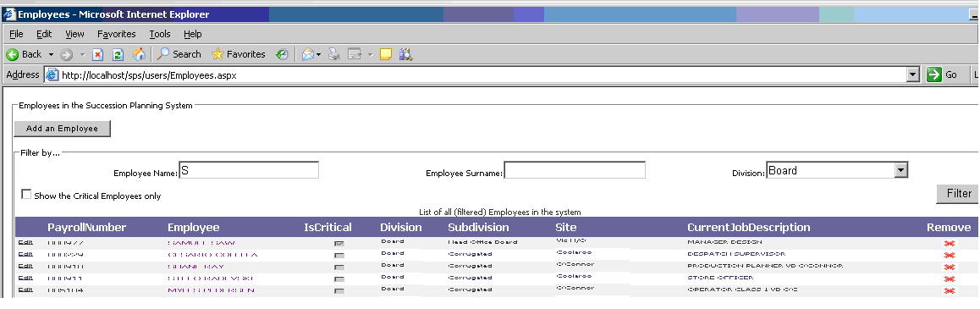
Task: Focus the Employee Surname input field
Action: click(x=575, y=170)
